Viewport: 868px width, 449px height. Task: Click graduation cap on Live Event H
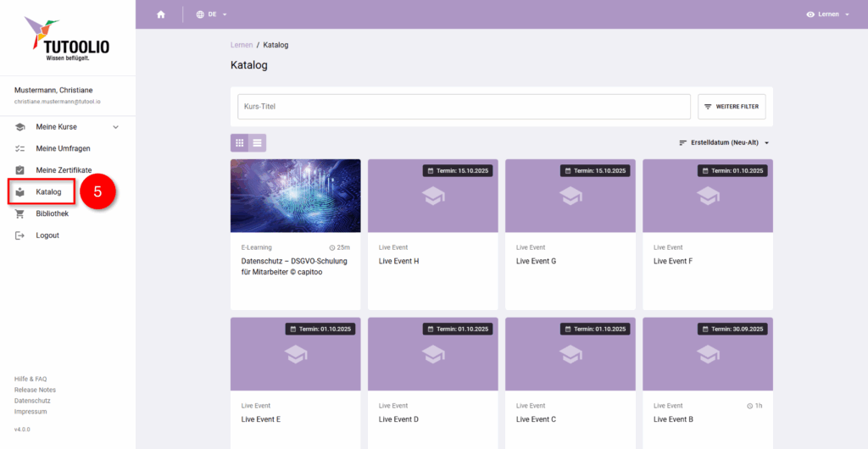click(433, 196)
